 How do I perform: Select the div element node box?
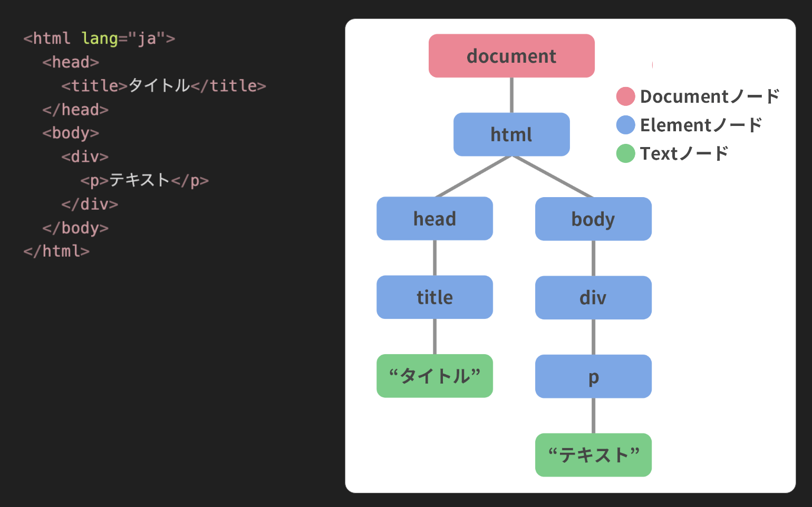[x=593, y=298]
